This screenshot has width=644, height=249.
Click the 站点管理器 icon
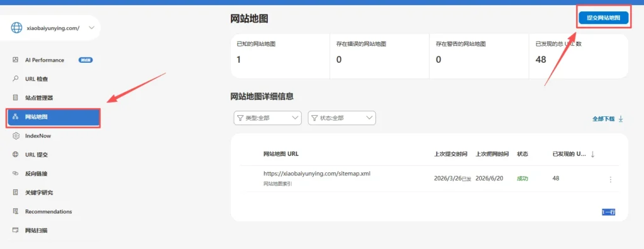tap(16, 98)
